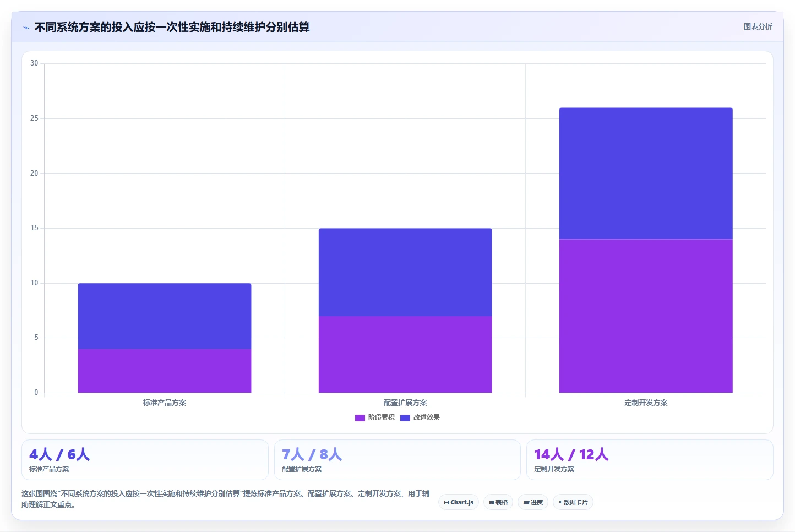Click the 定制开发方案 x-axis label
795x532 pixels.
click(x=646, y=403)
